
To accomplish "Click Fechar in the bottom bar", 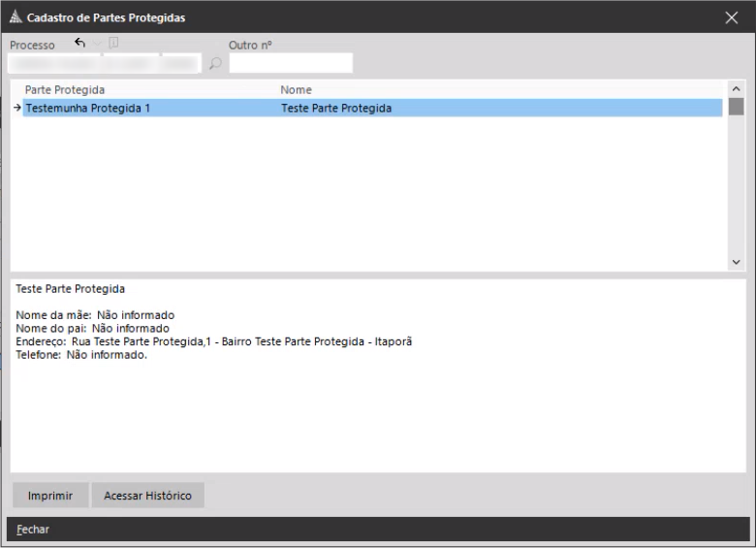I will coord(33,530).
